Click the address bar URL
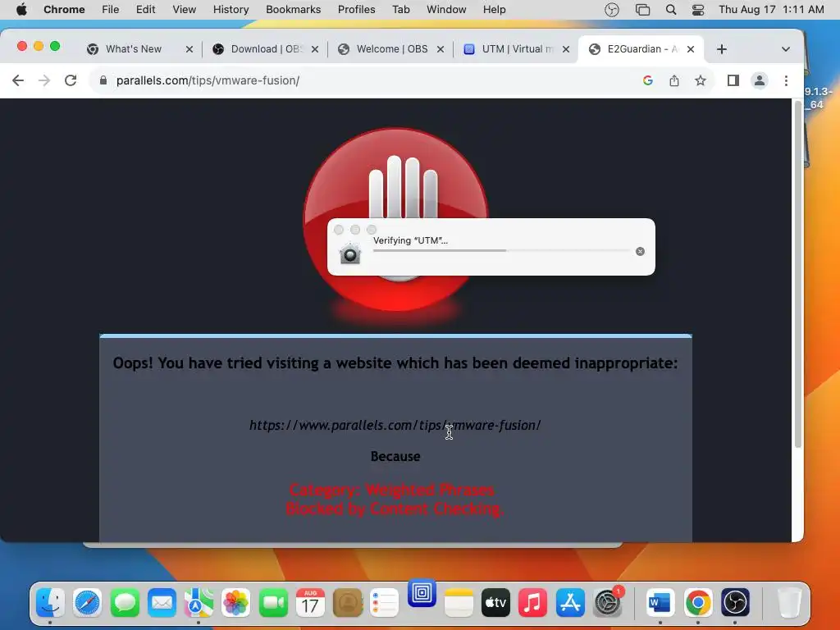840x630 pixels. (208, 80)
